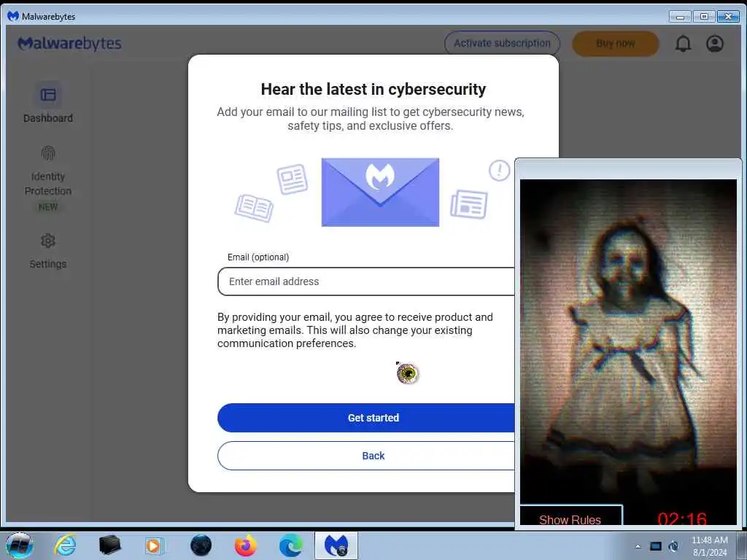Click the creepy doll image in popup
The image size is (747, 560).
click(x=628, y=341)
